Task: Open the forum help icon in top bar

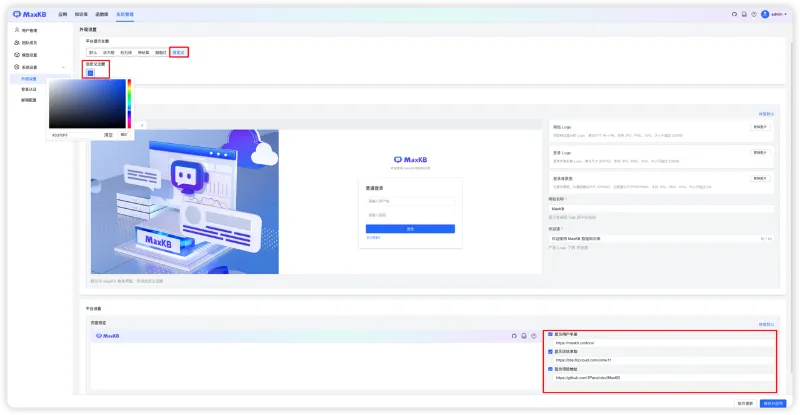Action: pyautogui.click(x=754, y=14)
